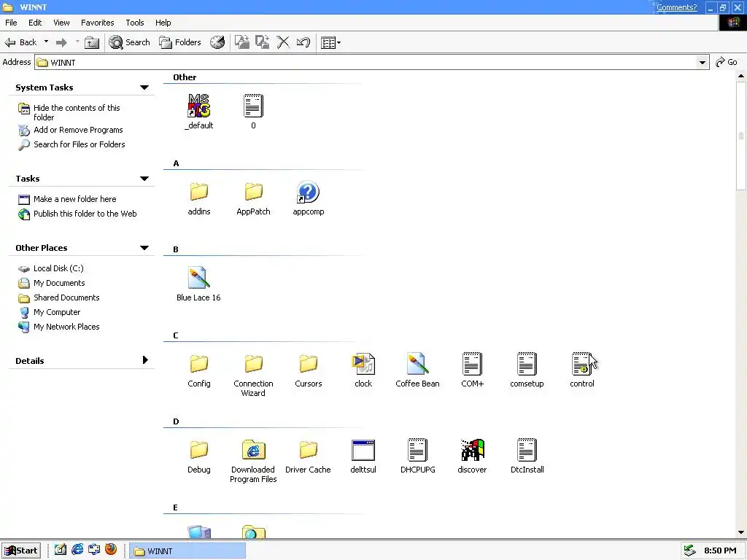Toggle the Folders pane
The width and height of the screenshot is (747, 560).
(x=180, y=42)
